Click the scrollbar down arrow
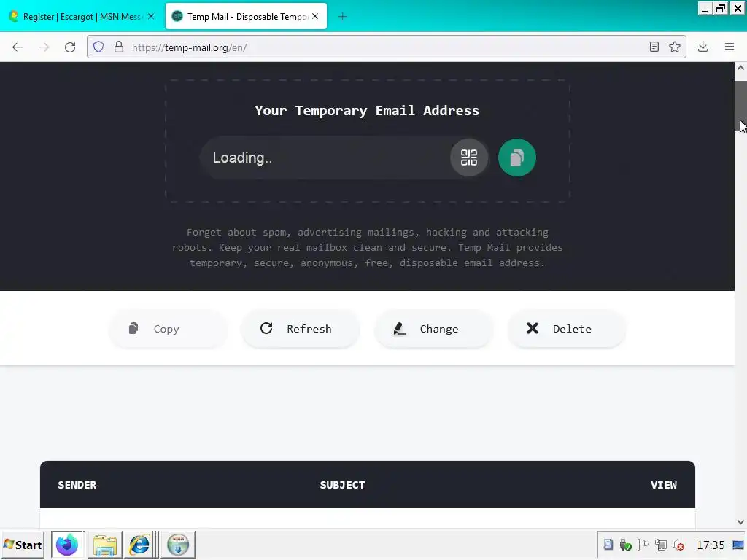 pyautogui.click(x=741, y=522)
